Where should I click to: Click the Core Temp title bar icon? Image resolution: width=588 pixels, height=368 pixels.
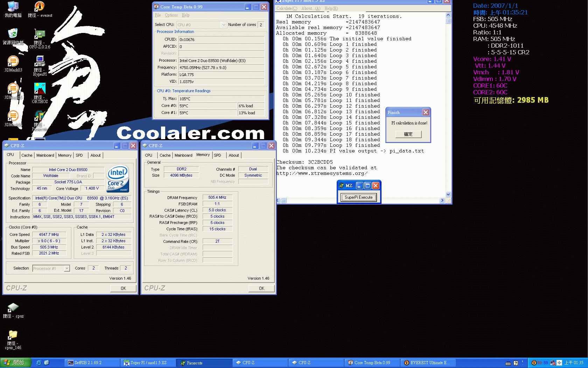156,7
